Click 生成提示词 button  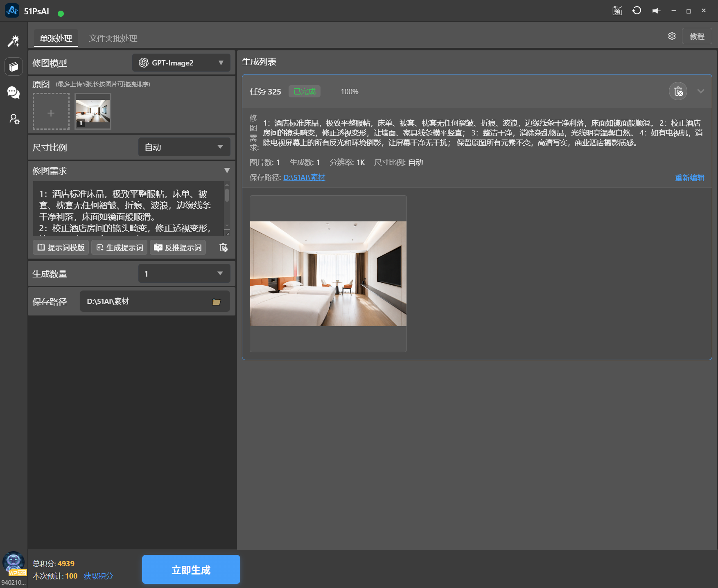click(119, 248)
